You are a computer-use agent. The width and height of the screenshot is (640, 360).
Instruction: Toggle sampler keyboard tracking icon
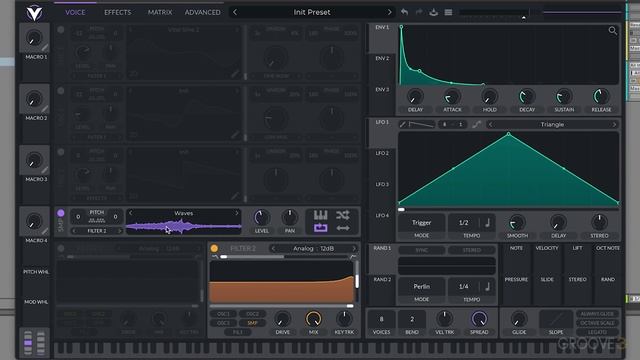coord(320,215)
